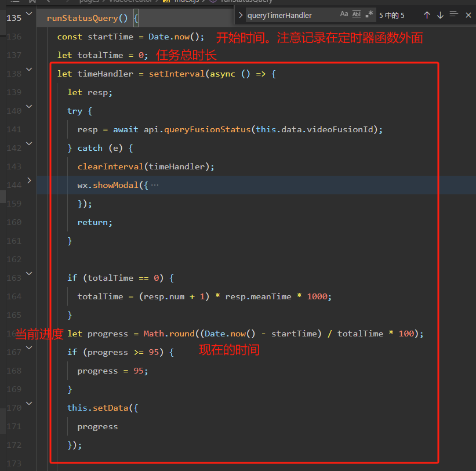Image resolution: width=476 pixels, height=471 pixels.
Task: Click line number 135 in gutter
Action: (x=14, y=18)
